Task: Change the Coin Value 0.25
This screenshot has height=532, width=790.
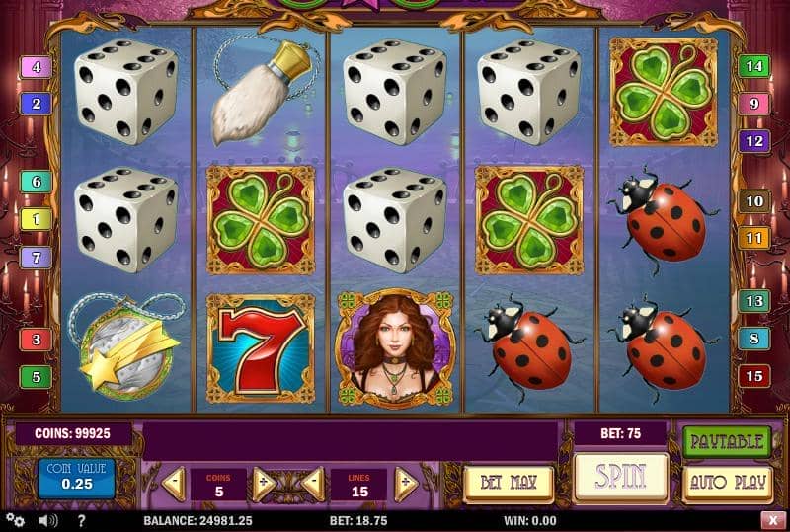Action: pyautogui.click(x=77, y=477)
